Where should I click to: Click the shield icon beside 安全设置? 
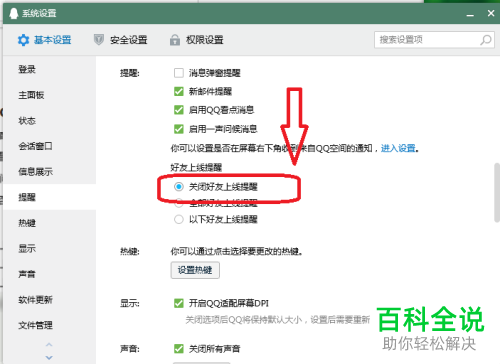tap(99, 40)
